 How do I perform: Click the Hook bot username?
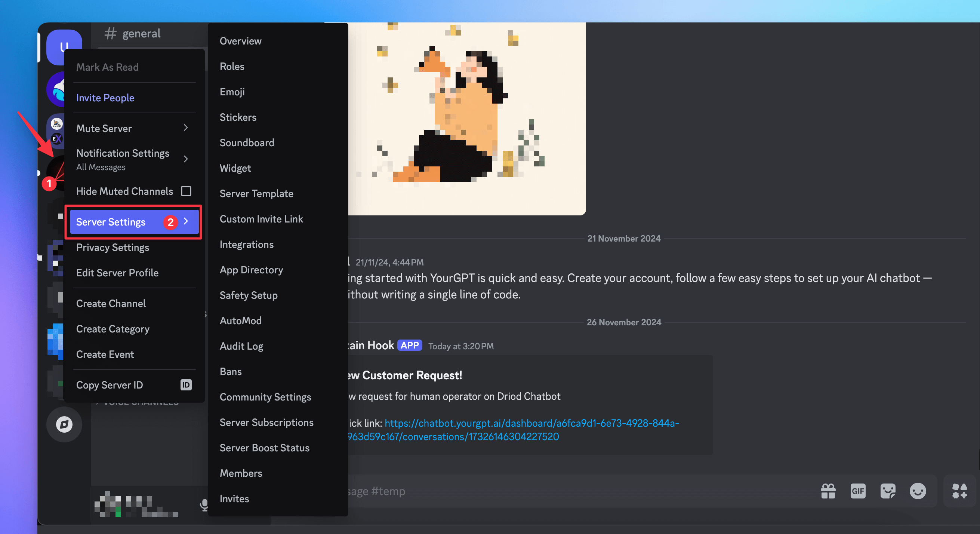(371, 345)
